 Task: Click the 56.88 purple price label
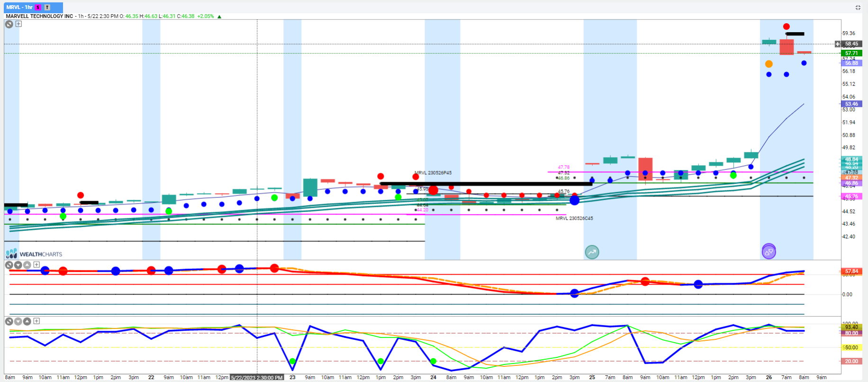(851, 63)
